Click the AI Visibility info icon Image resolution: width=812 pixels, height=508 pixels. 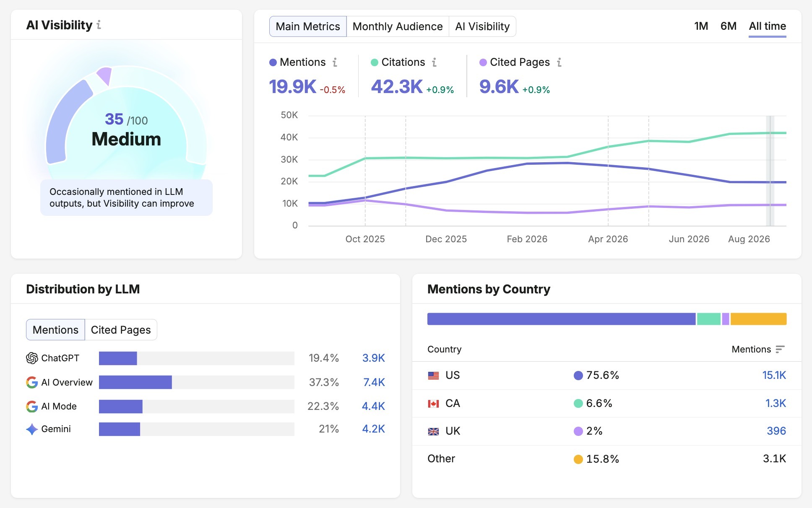click(x=99, y=25)
